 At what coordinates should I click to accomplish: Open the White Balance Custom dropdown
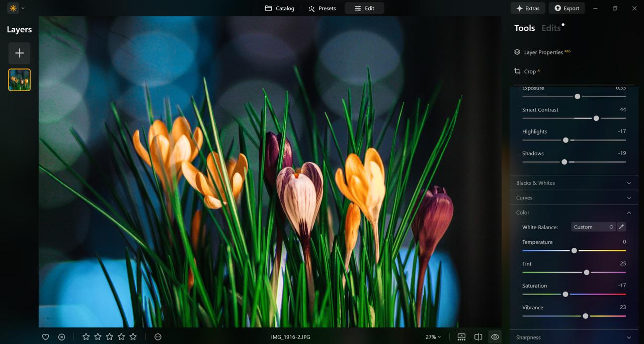click(593, 227)
